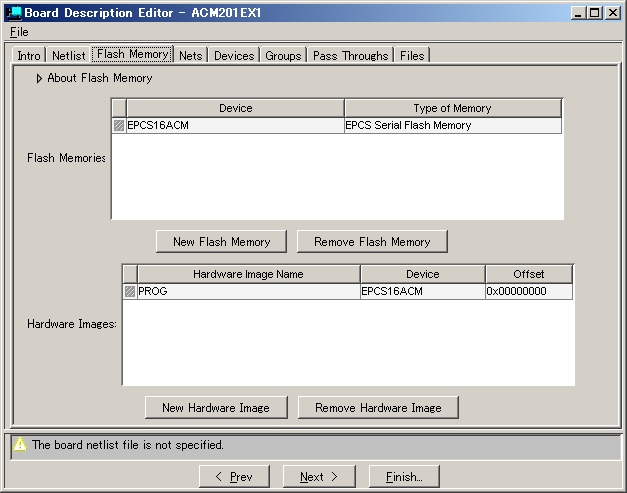
Task: Select the 0x00000000 offset cell
Action: click(x=528, y=292)
